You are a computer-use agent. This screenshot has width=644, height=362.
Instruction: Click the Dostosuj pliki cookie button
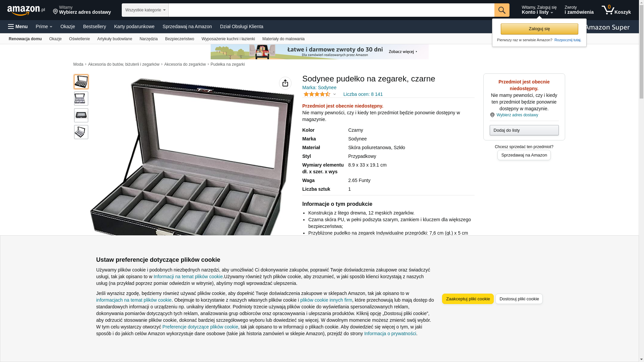(519, 299)
